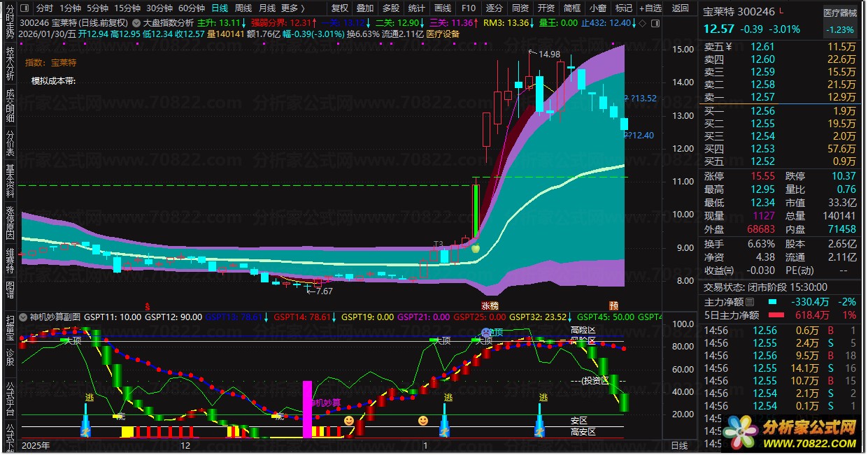Open the 小窗 mini window

(x=598, y=8)
